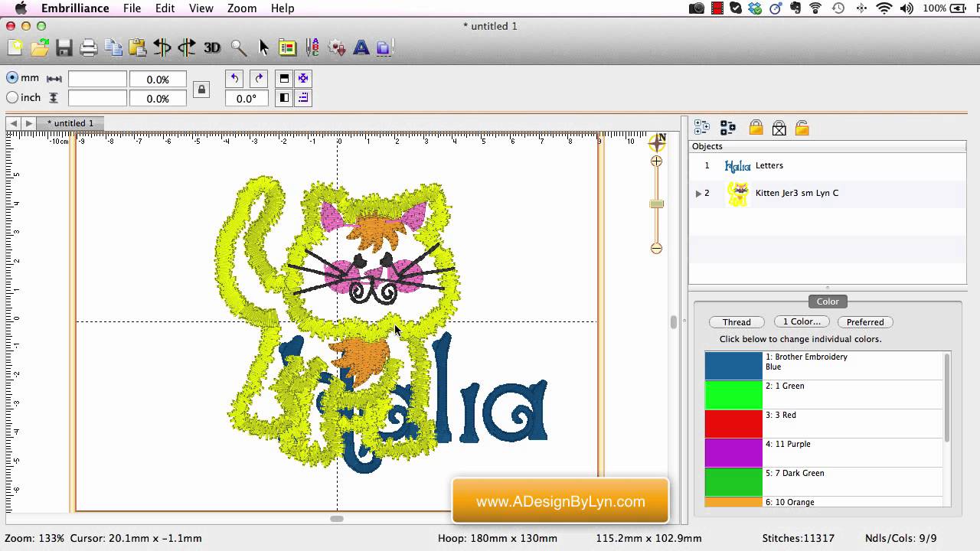Viewport: 980px width, 551px height.
Task: Select the Letters object row
Action: pyautogui.click(x=828, y=165)
